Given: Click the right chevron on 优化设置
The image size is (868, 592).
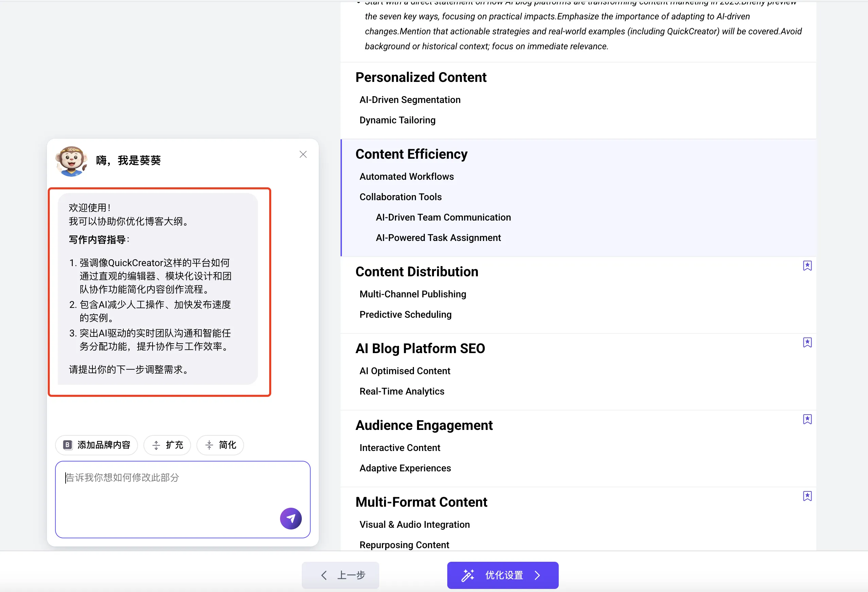Looking at the screenshot, I should [537, 575].
